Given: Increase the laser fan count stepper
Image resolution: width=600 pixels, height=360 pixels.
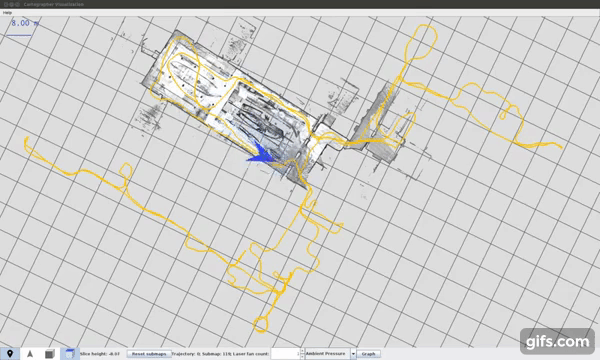Looking at the screenshot, I should point(302,351).
